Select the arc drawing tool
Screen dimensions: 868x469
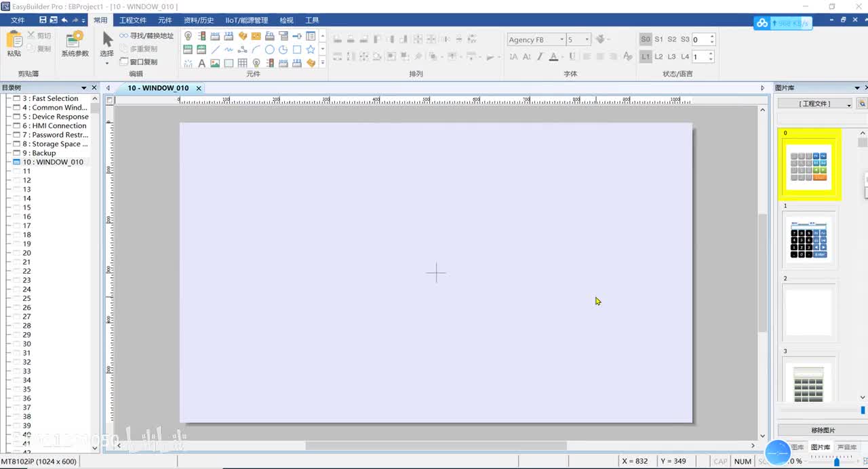pos(256,49)
